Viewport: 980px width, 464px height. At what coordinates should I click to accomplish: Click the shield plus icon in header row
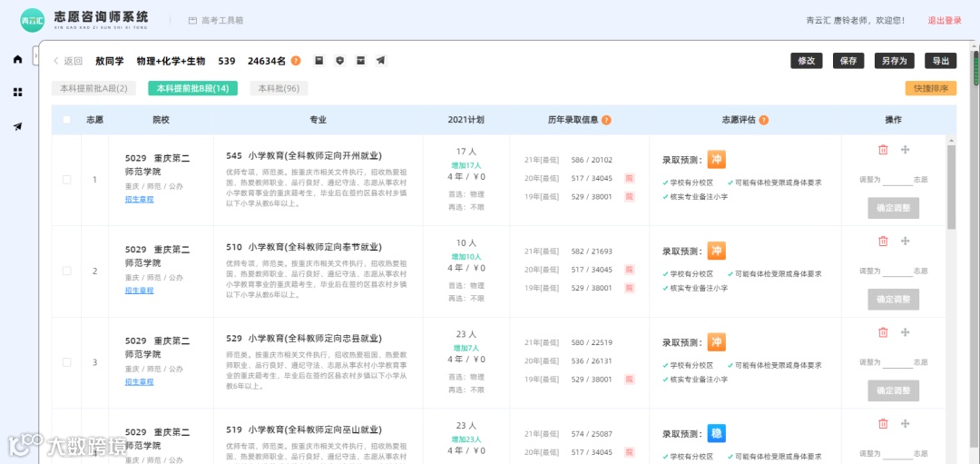pos(339,61)
